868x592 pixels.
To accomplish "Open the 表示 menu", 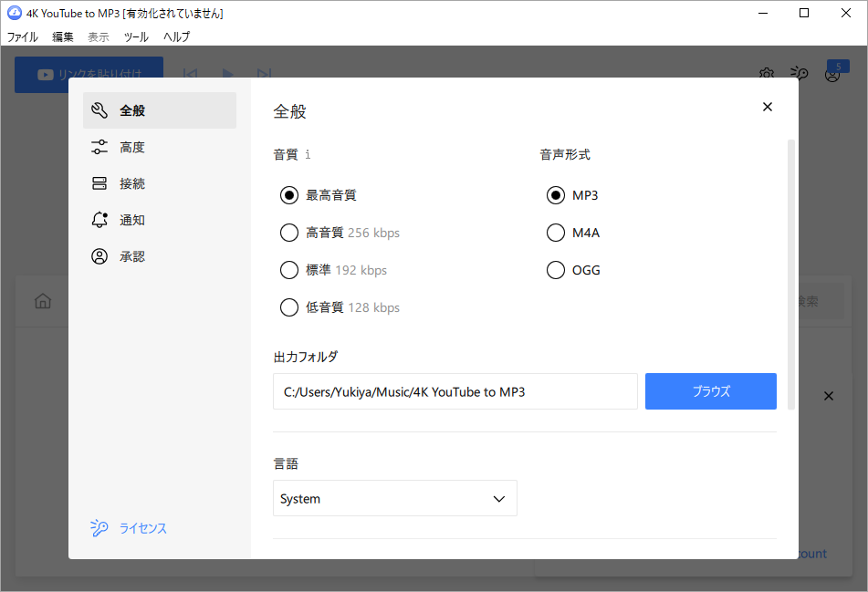I will pos(99,36).
